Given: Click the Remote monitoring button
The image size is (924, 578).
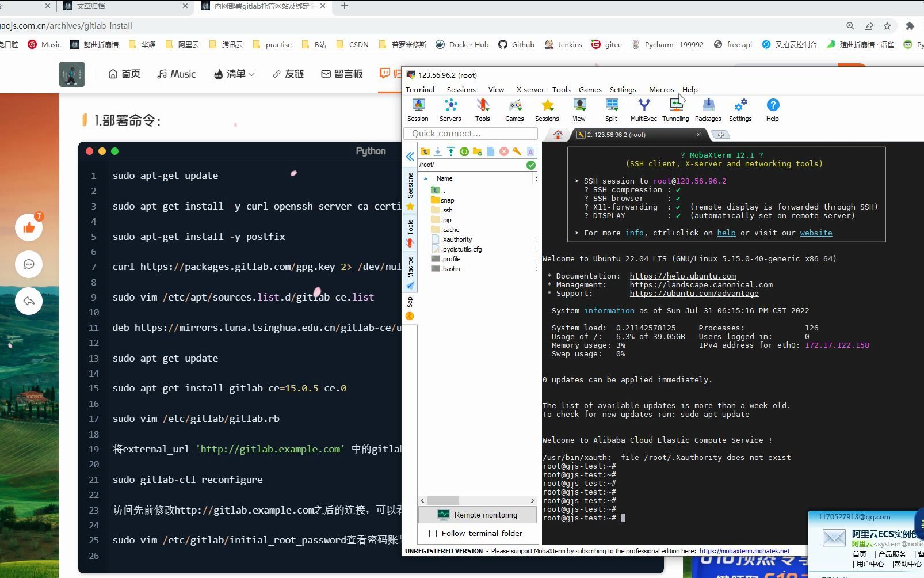Looking at the screenshot, I should [478, 515].
